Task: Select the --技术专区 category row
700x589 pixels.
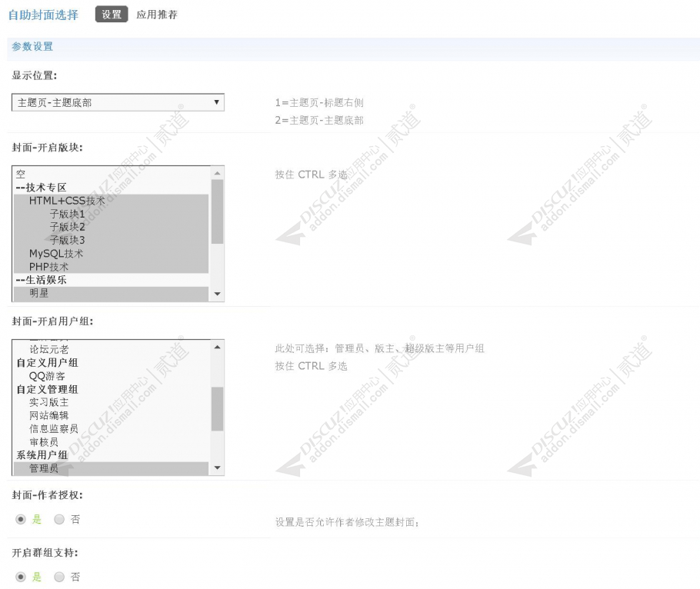Action: (112, 188)
